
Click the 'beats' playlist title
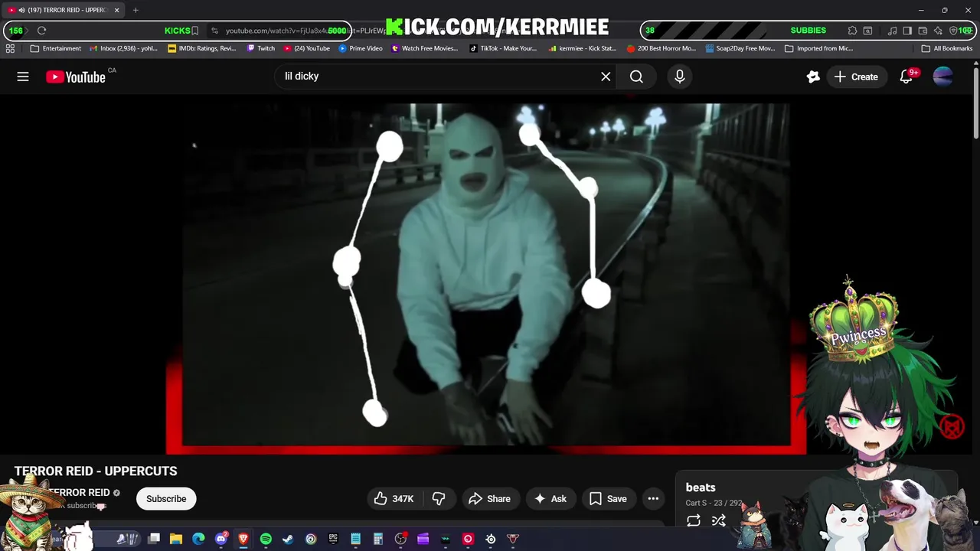[x=701, y=487]
